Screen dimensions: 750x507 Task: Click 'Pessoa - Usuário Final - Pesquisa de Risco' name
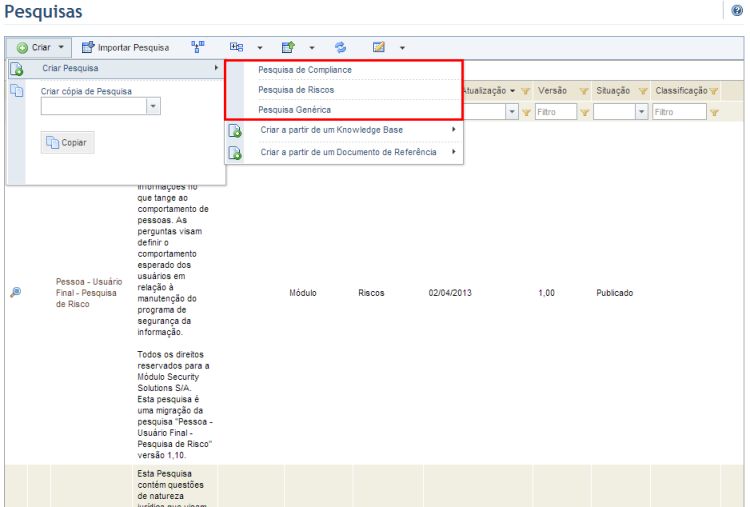(88, 293)
